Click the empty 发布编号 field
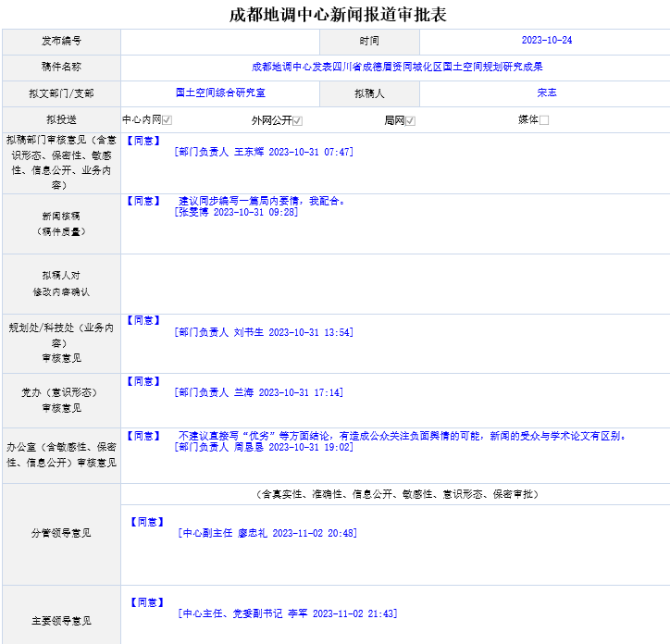670x644 pixels. pyautogui.click(x=220, y=42)
